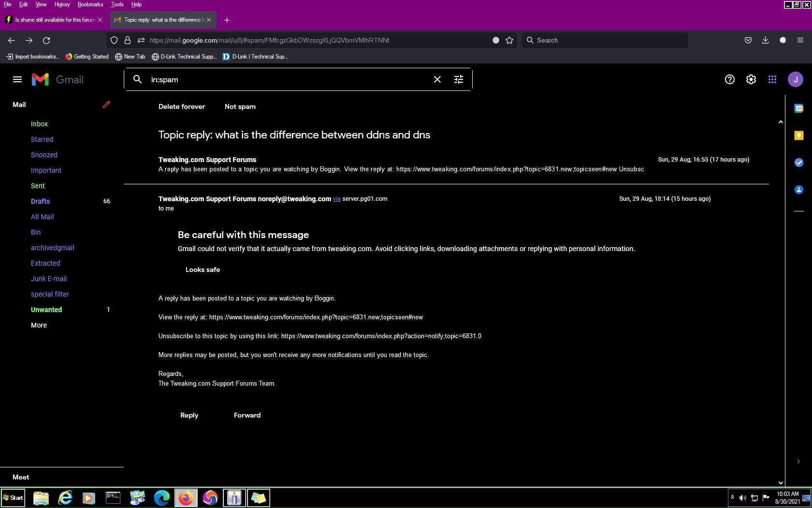Switch to the shane forum tab
Image resolution: width=812 pixels, height=508 pixels.
coord(53,20)
